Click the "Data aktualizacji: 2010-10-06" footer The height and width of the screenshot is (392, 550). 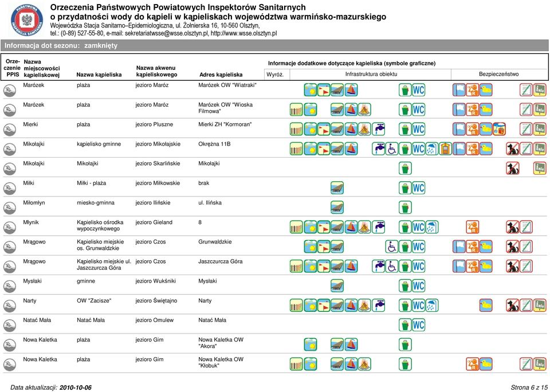point(51,387)
